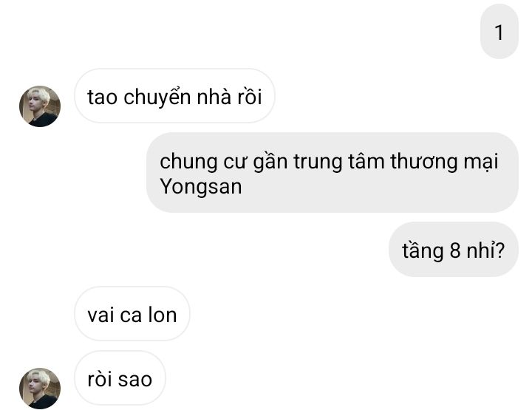
Task: Click the number "8" in the "tầng 8 nhỉ?" message
Action: pyautogui.click(x=455, y=250)
